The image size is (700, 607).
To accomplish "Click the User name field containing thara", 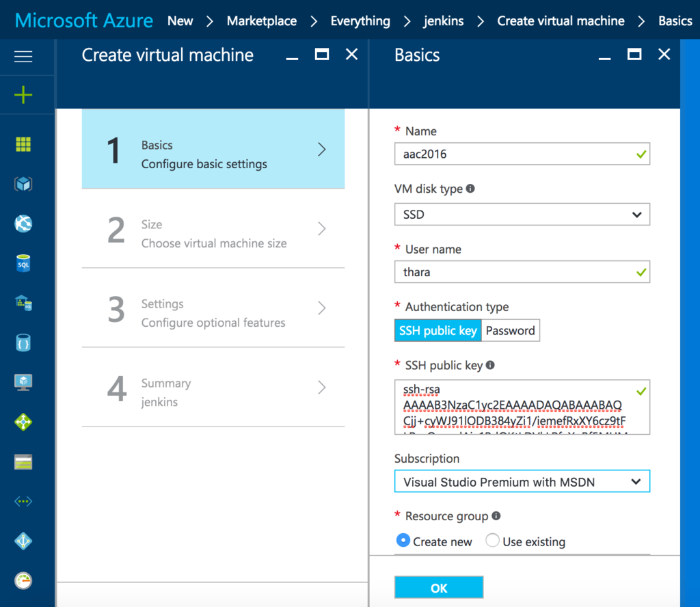I will click(522, 272).
